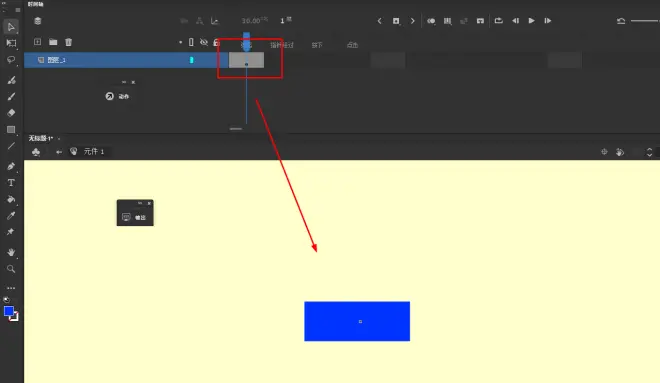Go back using the scene arrow
The image size is (660, 383).
pos(59,152)
